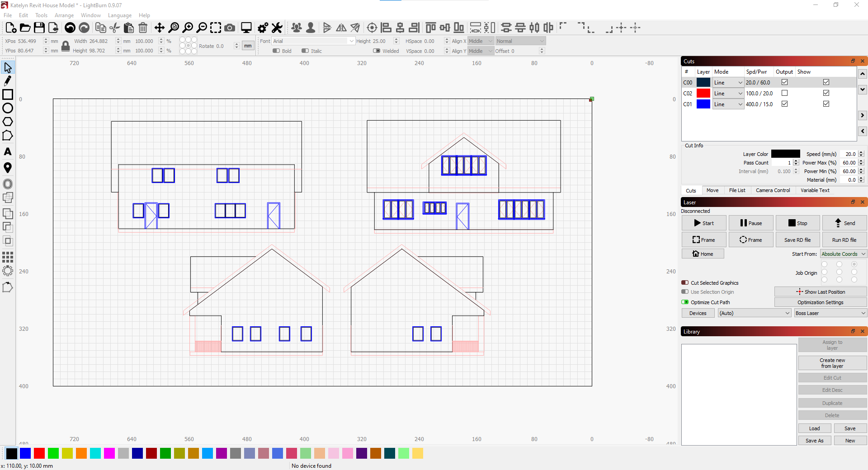
Task: Switch to the Camera Control tab
Action: [x=773, y=190]
